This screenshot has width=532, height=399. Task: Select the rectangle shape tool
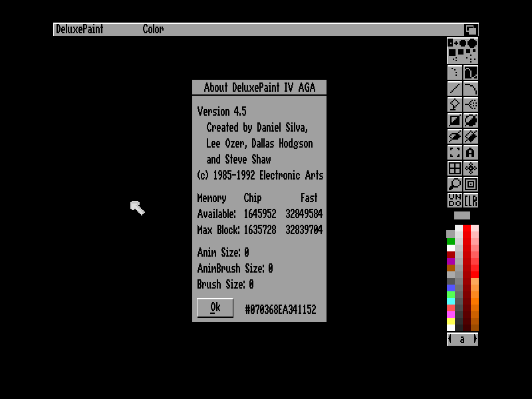pyautogui.click(x=455, y=120)
